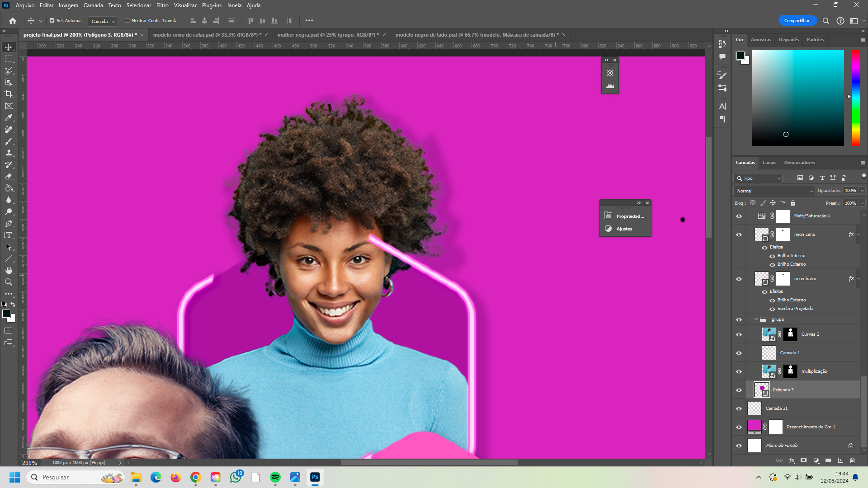Toggle Brilho Interno effect visibility
This screenshot has height=488, width=868.
(x=772, y=256)
